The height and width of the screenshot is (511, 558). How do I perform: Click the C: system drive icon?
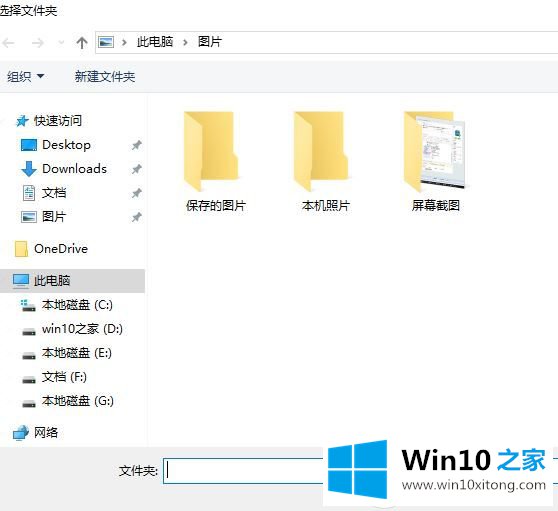28,305
